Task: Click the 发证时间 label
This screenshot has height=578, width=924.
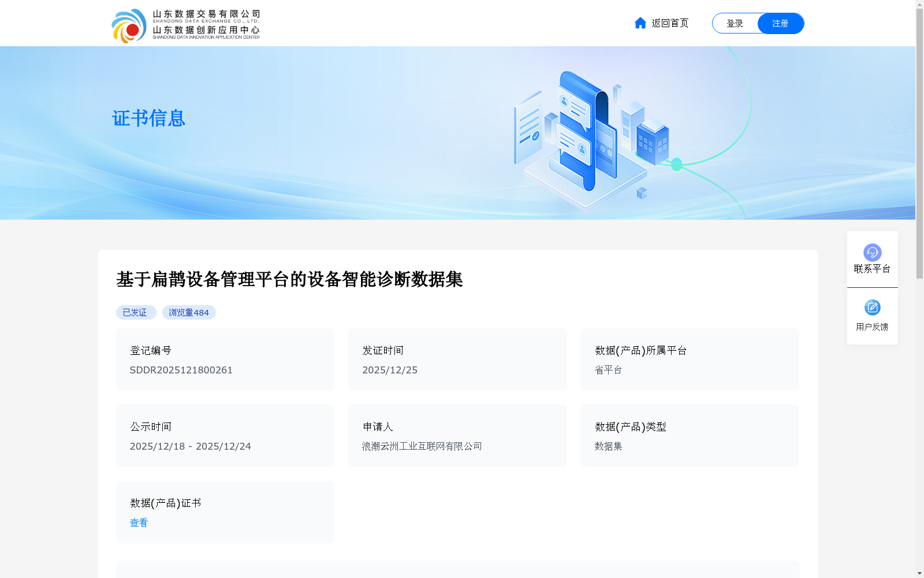Action: click(383, 350)
